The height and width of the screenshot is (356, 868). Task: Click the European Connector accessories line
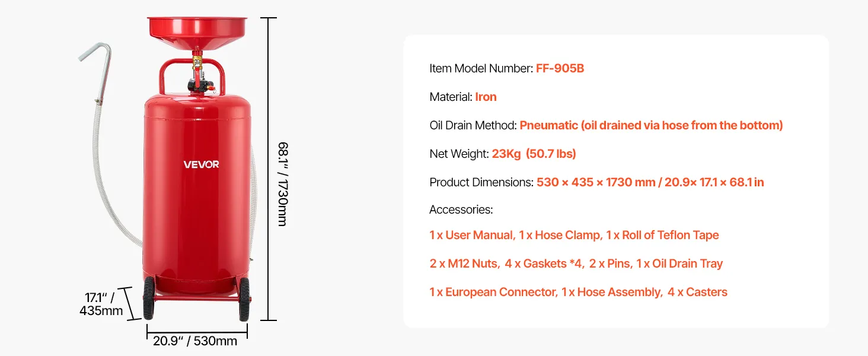[578, 292]
